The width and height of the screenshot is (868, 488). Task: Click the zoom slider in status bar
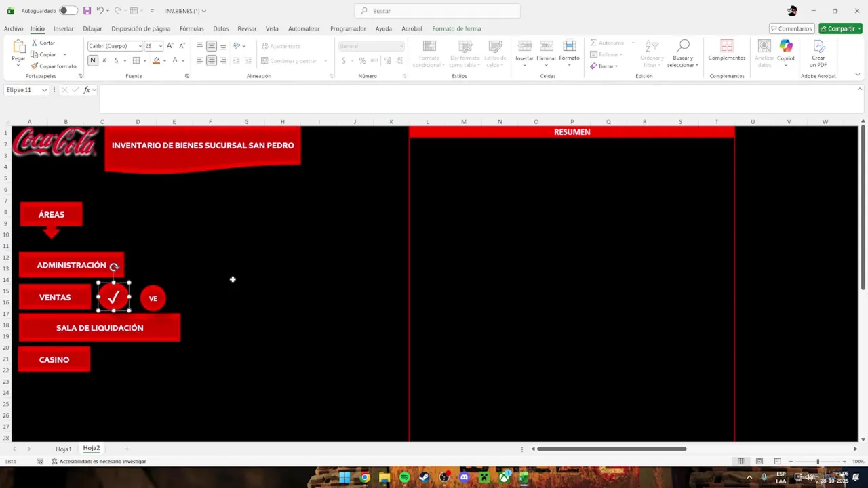pos(818,462)
